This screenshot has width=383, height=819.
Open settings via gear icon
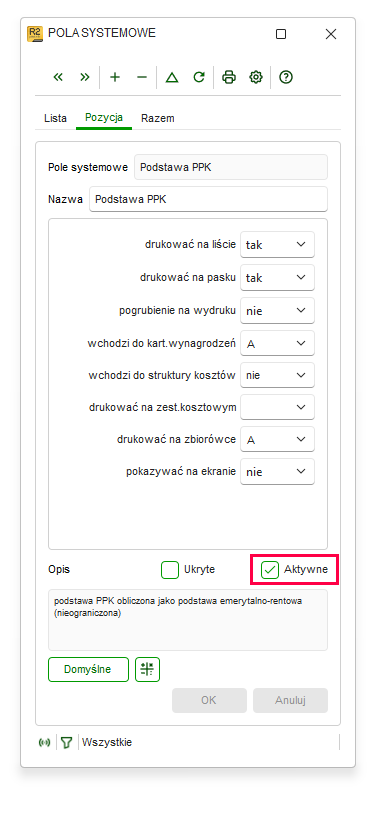[x=256, y=77]
